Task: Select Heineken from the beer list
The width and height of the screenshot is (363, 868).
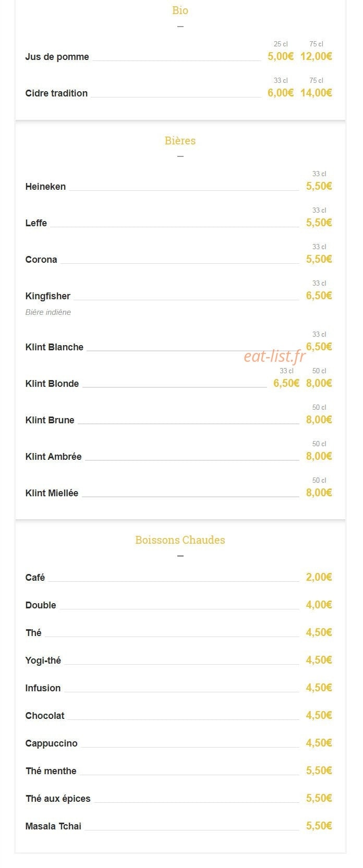Action: pos(45,187)
